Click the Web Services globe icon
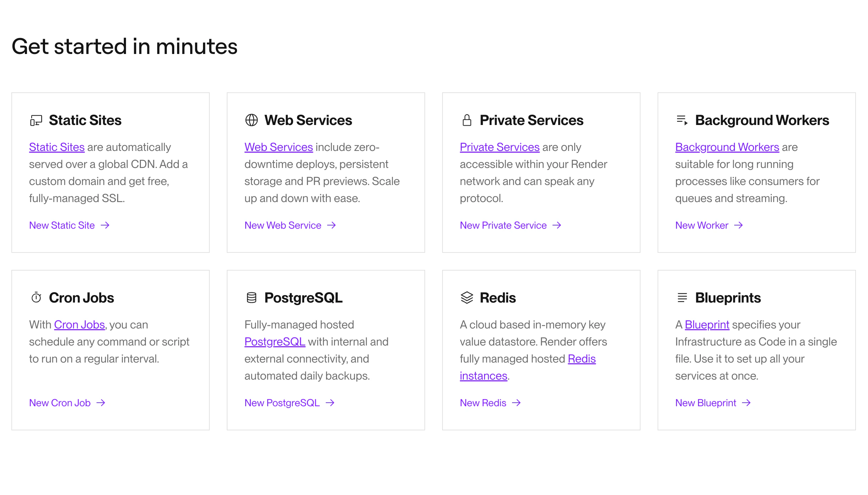 click(x=252, y=120)
